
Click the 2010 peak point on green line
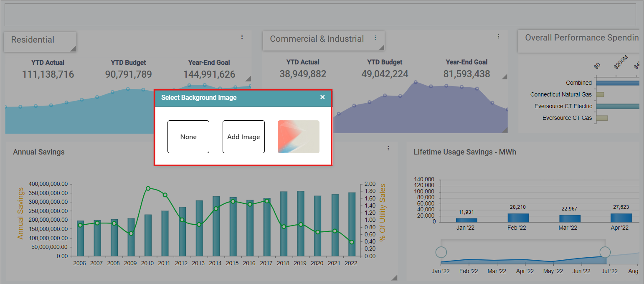(x=148, y=189)
